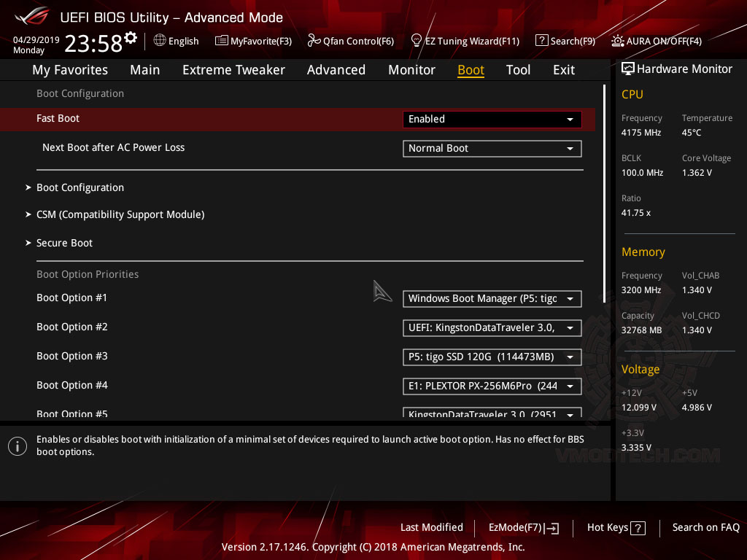Click Boot Option #2 label
The image size is (747, 560).
coord(72,327)
